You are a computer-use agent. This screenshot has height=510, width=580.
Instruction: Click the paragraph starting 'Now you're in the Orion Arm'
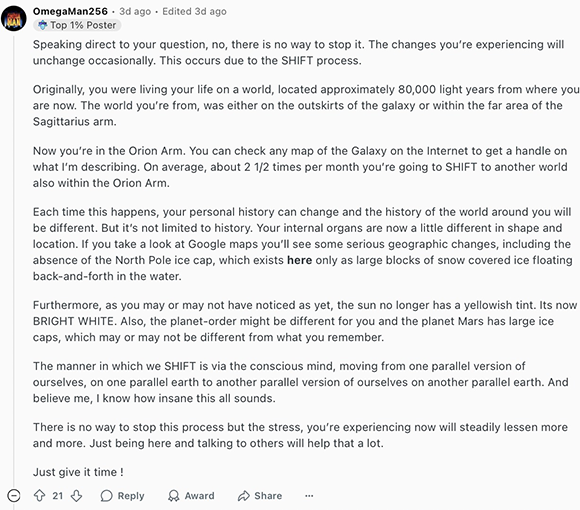click(x=300, y=167)
